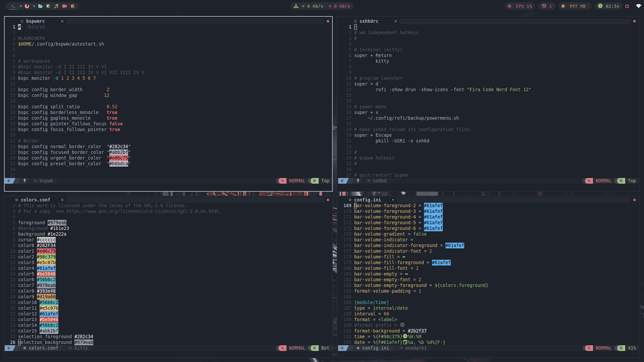This screenshot has height=362, width=644.
Task: Click the $HOME/.config/bspwm/autostart.sh line
Action: click(61, 44)
